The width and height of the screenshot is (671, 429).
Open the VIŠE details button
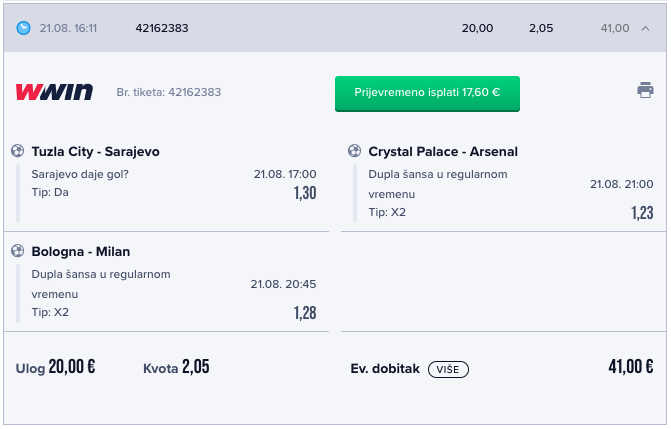(448, 369)
